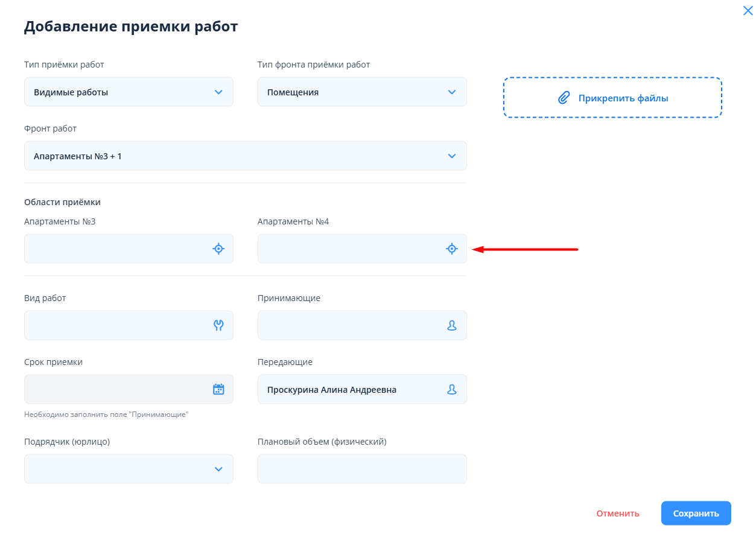The width and height of the screenshot is (756, 537).
Task: Click target icon in Апартаменты №3 field
Action: (x=218, y=249)
